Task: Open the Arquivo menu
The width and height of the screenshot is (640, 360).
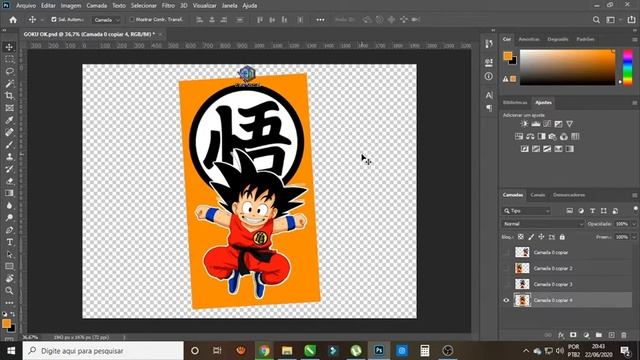Action: (26, 6)
